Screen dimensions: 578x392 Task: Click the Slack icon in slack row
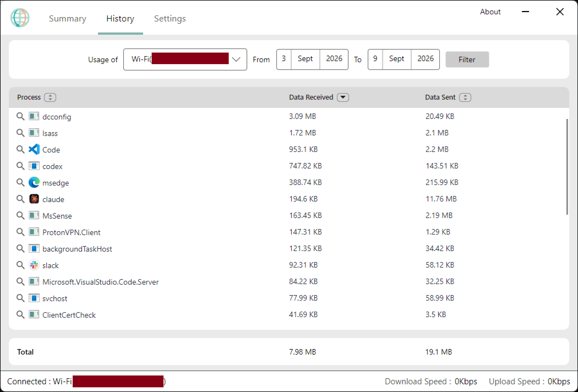(x=34, y=265)
